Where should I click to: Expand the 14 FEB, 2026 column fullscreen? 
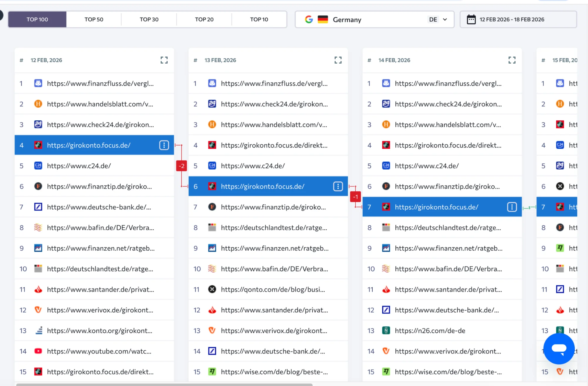pyautogui.click(x=512, y=60)
